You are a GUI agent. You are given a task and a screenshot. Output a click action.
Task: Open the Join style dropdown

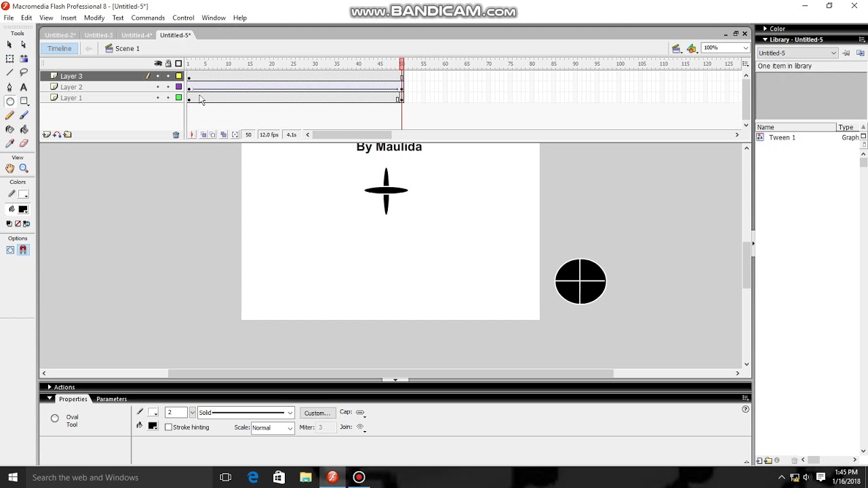point(360,428)
